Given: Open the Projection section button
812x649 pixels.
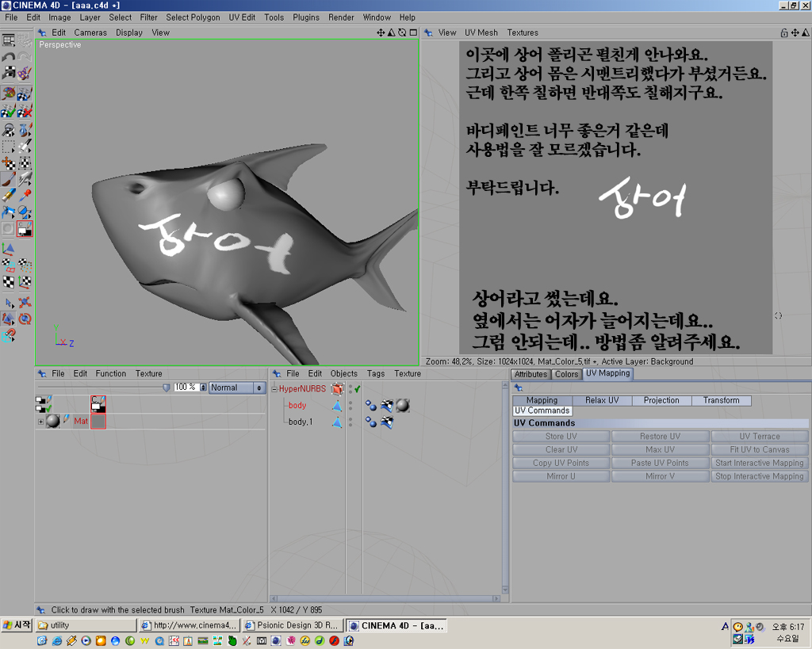Looking at the screenshot, I should (x=661, y=400).
